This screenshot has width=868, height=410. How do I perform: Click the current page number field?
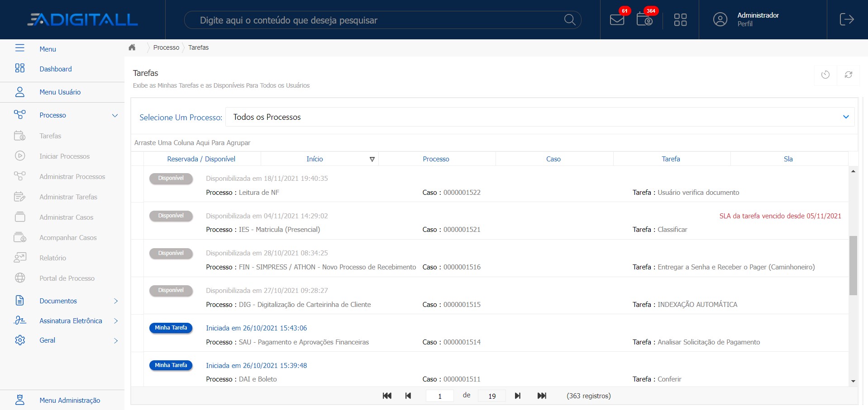click(440, 396)
